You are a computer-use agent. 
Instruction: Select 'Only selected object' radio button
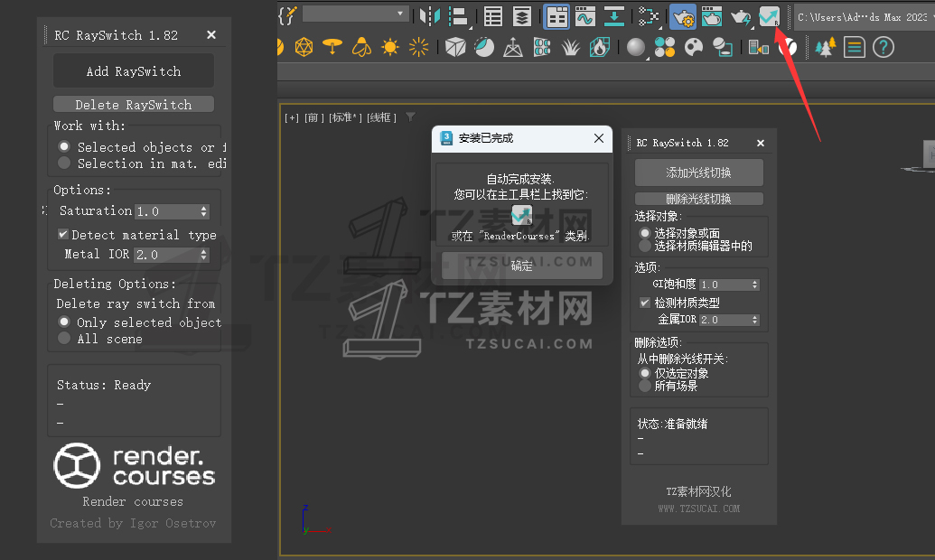pyautogui.click(x=64, y=322)
